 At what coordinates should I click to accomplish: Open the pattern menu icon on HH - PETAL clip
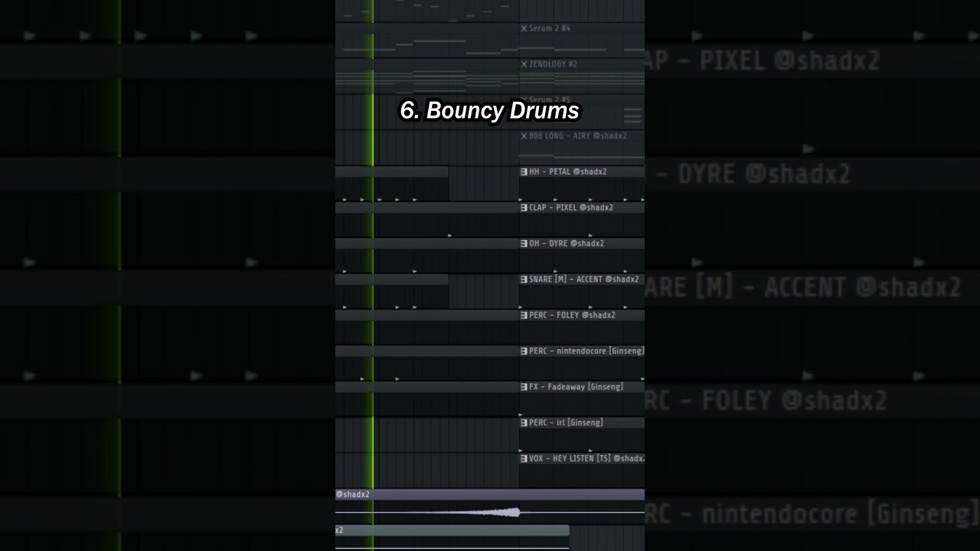point(524,172)
